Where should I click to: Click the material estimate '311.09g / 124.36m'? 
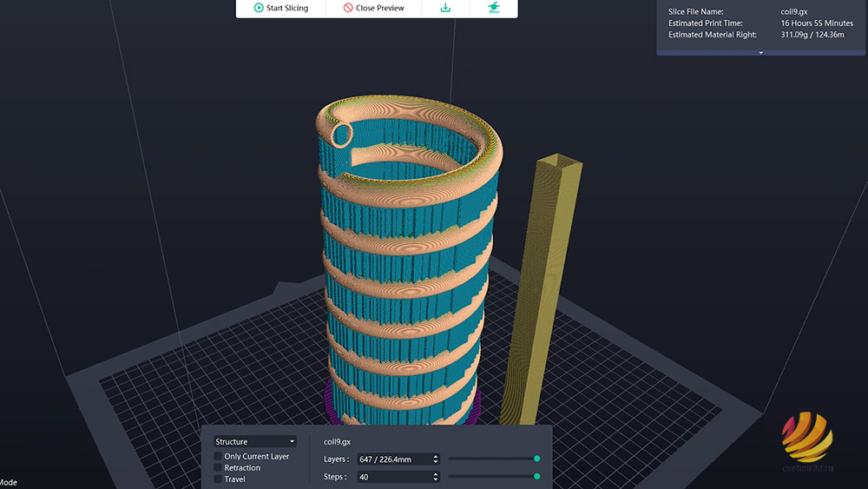(x=812, y=35)
